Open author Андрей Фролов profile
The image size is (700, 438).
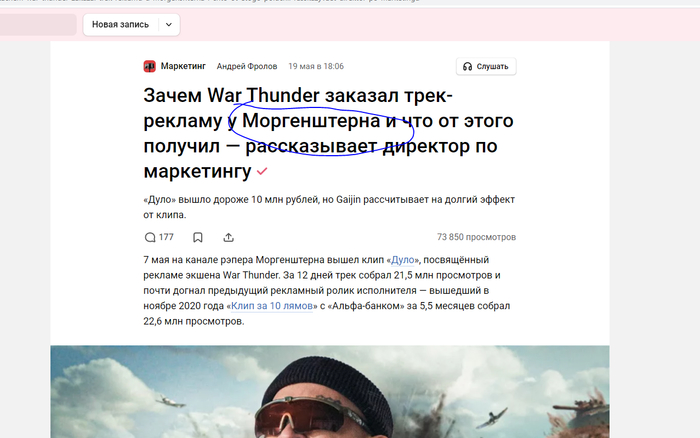(x=247, y=67)
